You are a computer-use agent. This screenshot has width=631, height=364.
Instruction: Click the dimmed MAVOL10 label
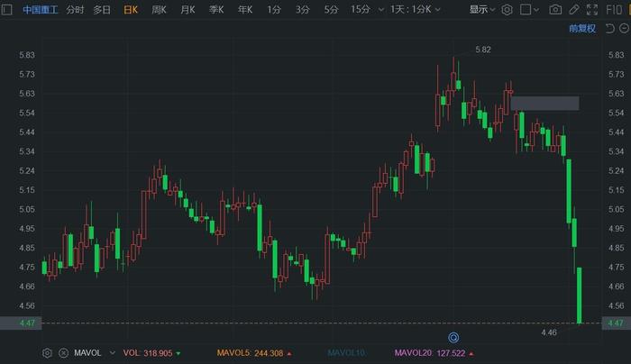coord(346,353)
